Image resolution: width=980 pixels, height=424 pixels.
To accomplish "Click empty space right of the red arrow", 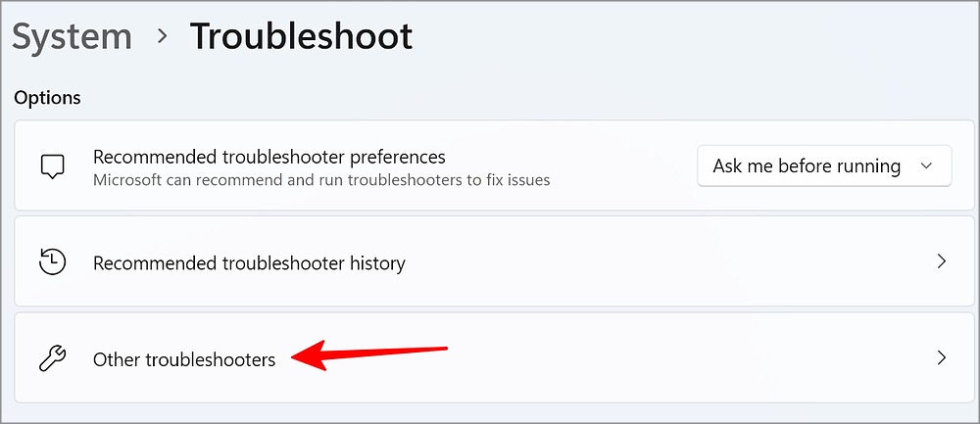I will (686, 358).
